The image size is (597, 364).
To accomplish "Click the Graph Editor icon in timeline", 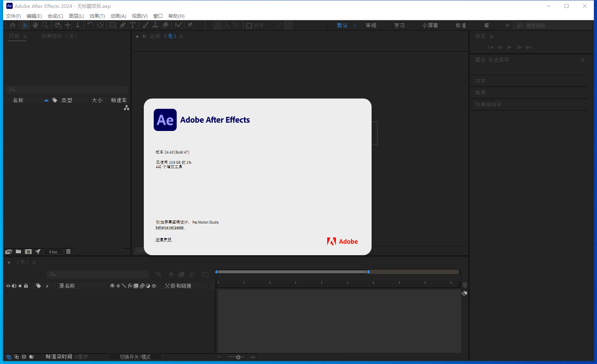I will (x=205, y=275).
